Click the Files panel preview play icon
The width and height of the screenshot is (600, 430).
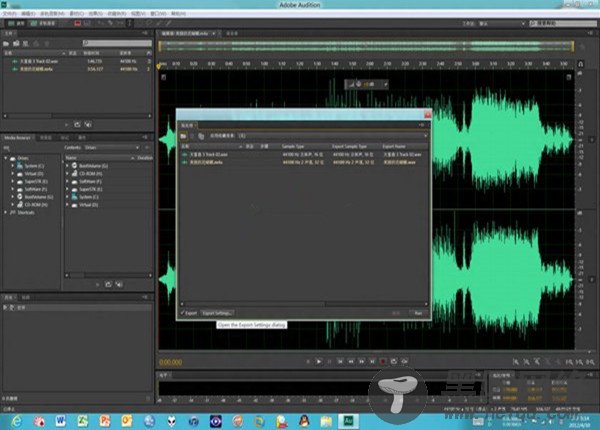coord(67,125)
